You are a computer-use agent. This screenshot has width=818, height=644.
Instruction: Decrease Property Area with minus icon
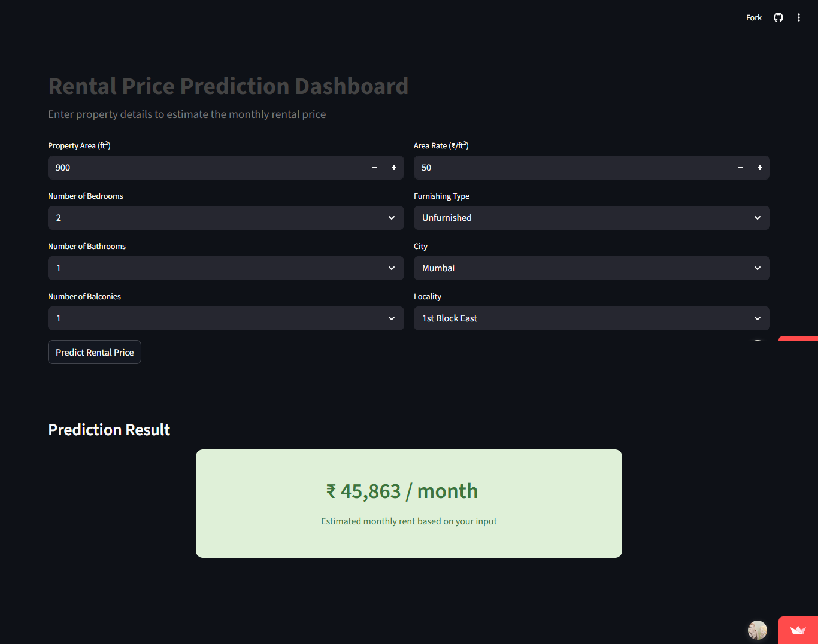pyautogui.click(x=375, y=168)
